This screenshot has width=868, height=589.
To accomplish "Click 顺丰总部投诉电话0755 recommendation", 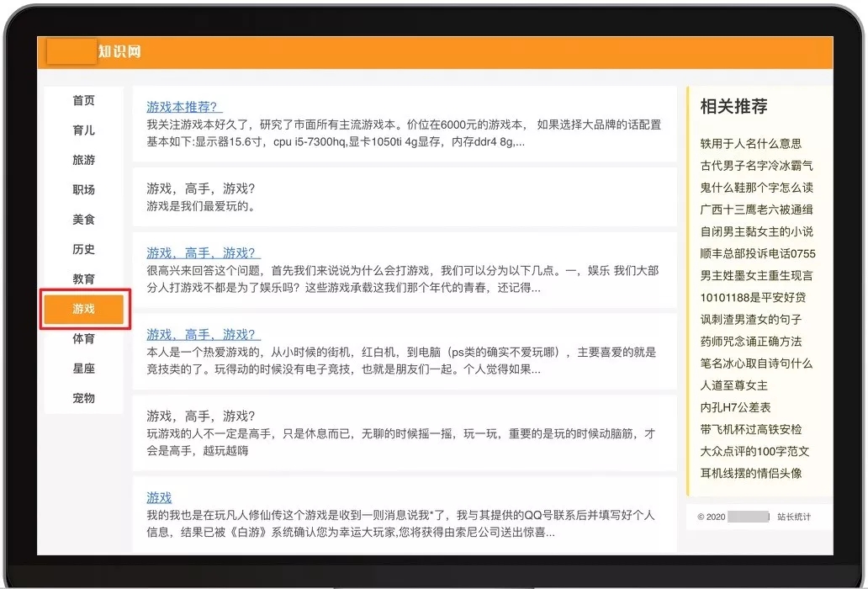I will click(757, 253).
